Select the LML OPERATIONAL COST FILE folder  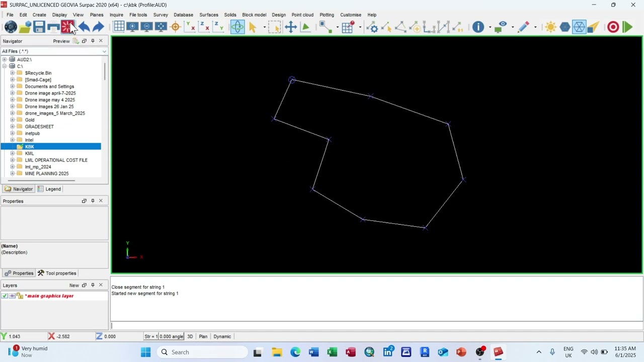coord(56,160)
